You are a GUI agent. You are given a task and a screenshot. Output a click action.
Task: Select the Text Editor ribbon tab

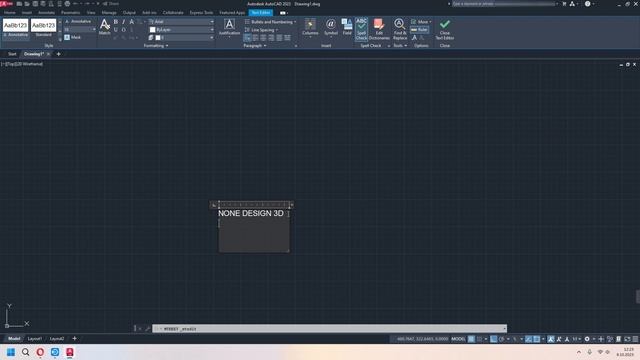coord(260,13)
